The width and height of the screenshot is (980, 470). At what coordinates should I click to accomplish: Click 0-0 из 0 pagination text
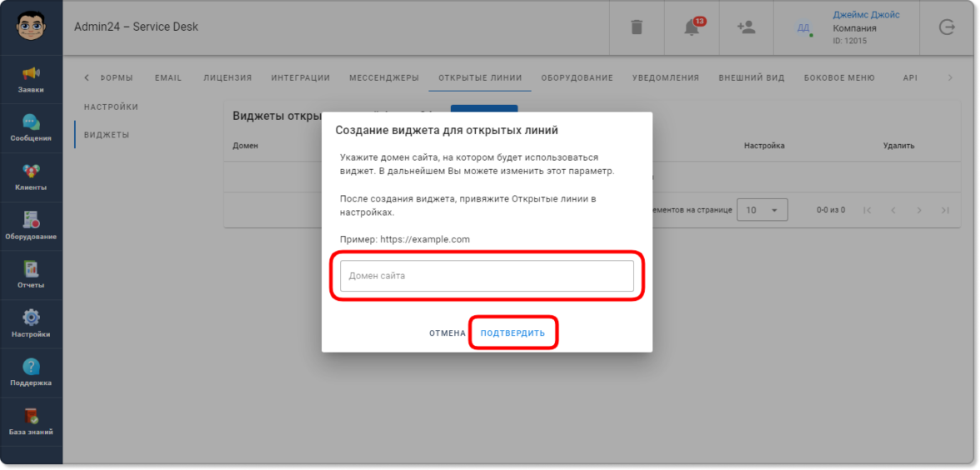click(831, 210)
